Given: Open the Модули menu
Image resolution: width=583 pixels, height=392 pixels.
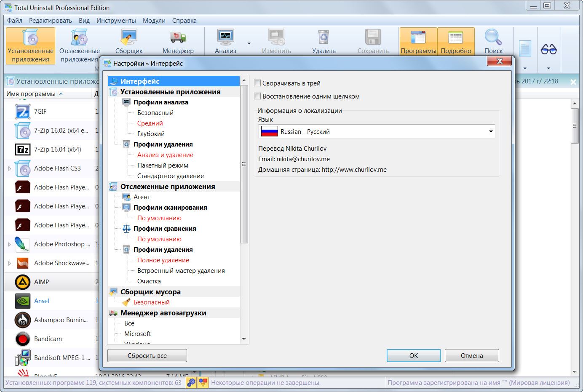Looking at the screenshot, I should (154, 21).
